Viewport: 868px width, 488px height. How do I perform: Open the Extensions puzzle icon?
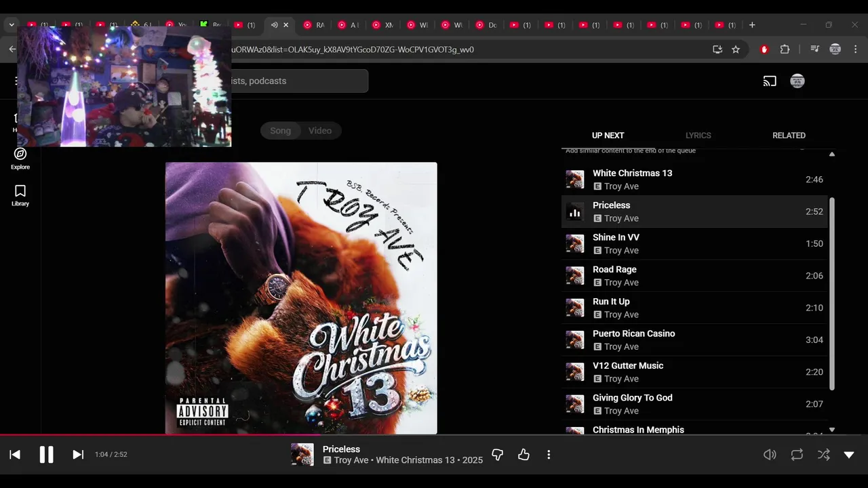[785, 49]
